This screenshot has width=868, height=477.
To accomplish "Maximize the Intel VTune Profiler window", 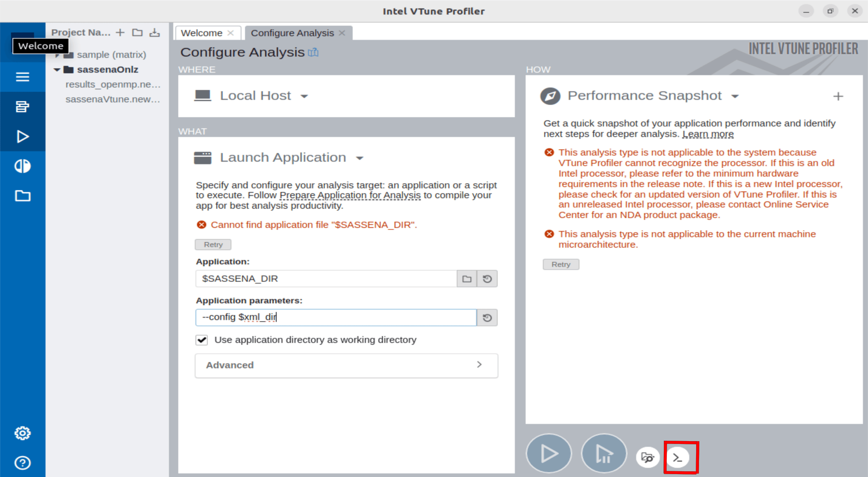I will [x=830, y=11].
